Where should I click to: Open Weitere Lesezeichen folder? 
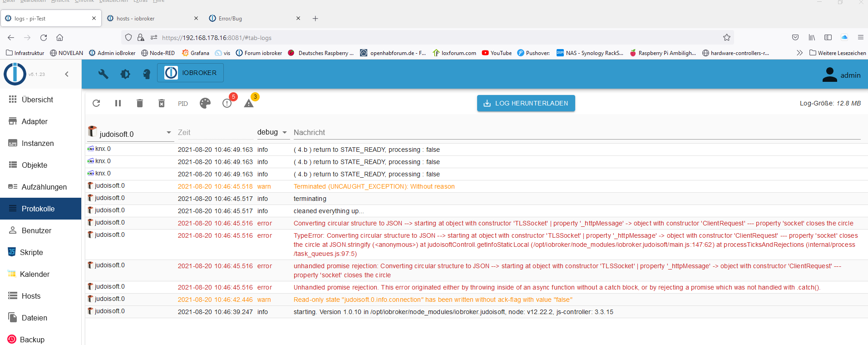(838, 53)
